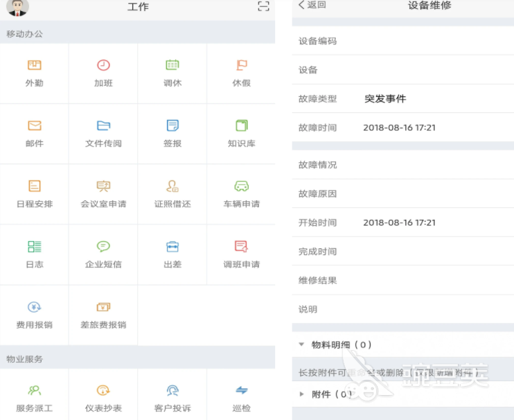The width and height of the screenshot is (514, 420).
Task: Open the 客户投诉 customer complaint item
Action: coord(172,397)
